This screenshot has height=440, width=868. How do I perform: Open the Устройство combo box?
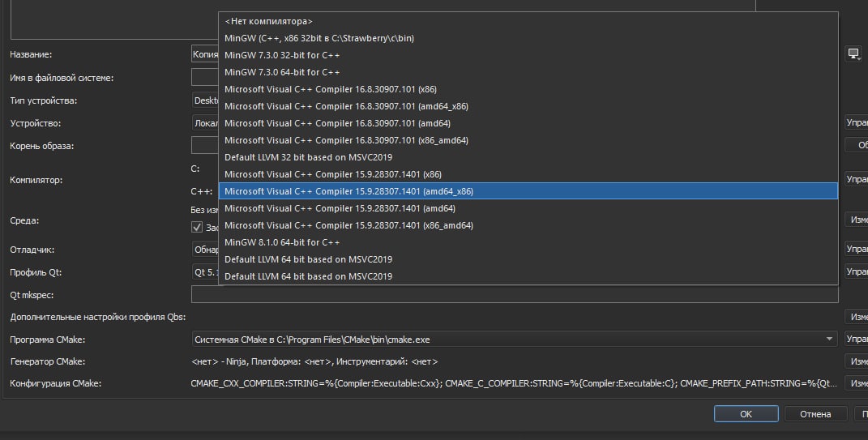point(205,123)
